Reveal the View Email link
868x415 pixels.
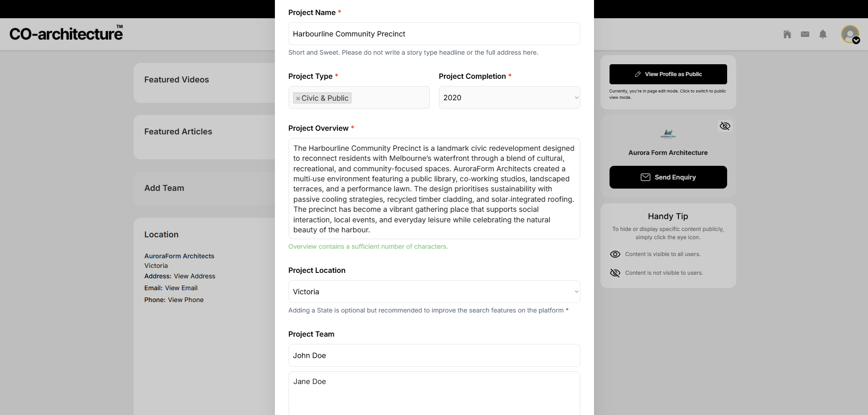[x=181, y=288]
